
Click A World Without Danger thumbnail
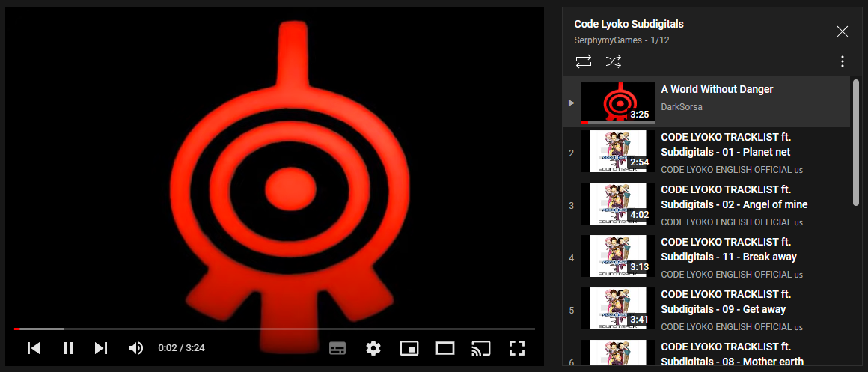618,103
